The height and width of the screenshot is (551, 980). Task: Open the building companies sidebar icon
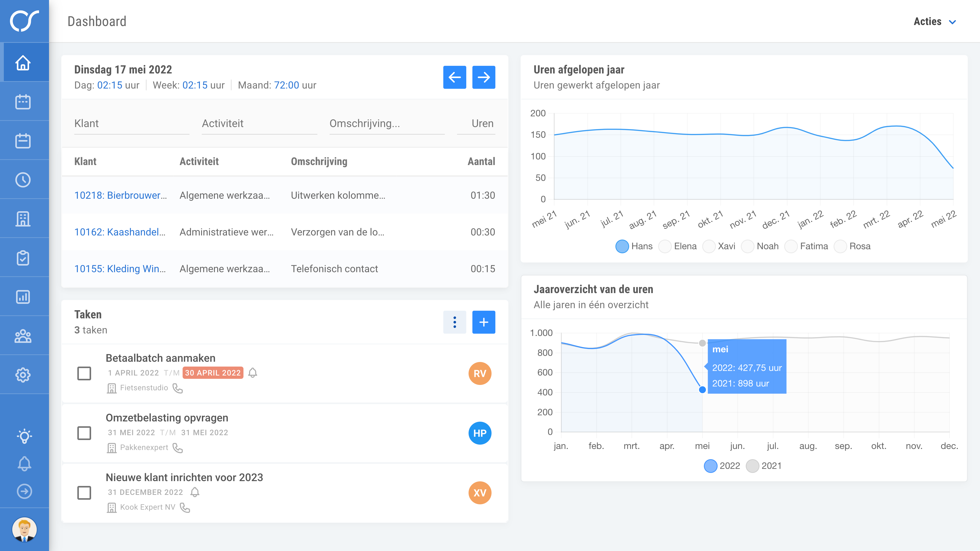pyautogui.click(x=23, y=219)
